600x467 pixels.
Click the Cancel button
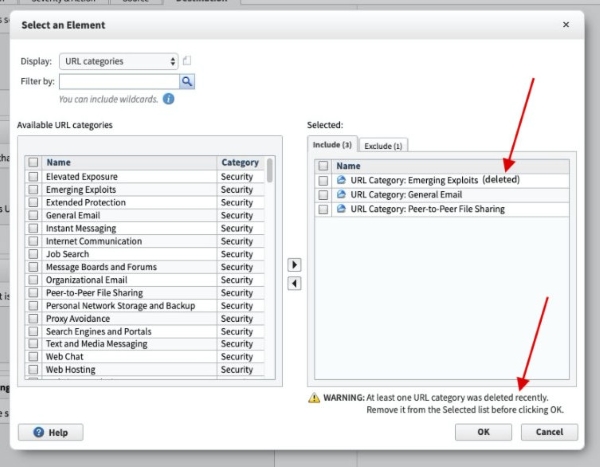click(549, 432)
